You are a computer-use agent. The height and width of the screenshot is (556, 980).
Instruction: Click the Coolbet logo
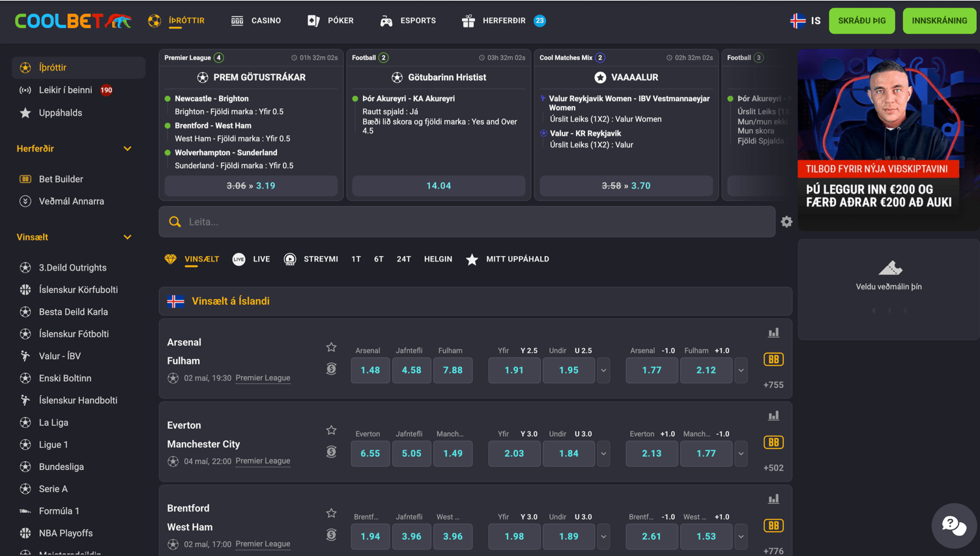pyautogui.click(x=73, y=21)
